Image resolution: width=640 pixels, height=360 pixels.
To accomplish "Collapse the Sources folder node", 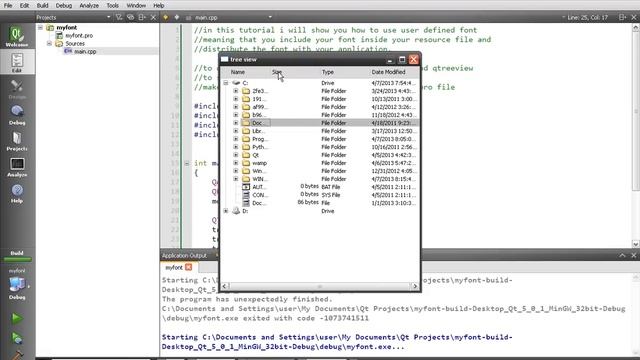I will coord(49,43).
